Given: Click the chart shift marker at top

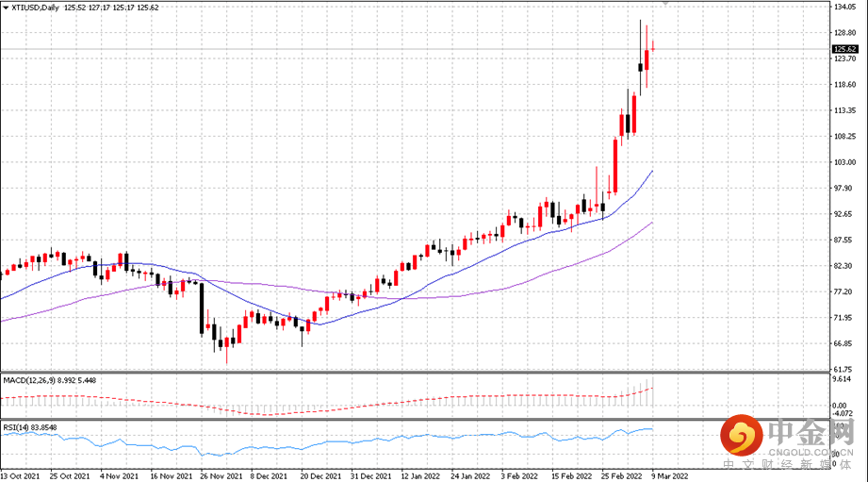Looking at the screenshot, I should (666, 4).
